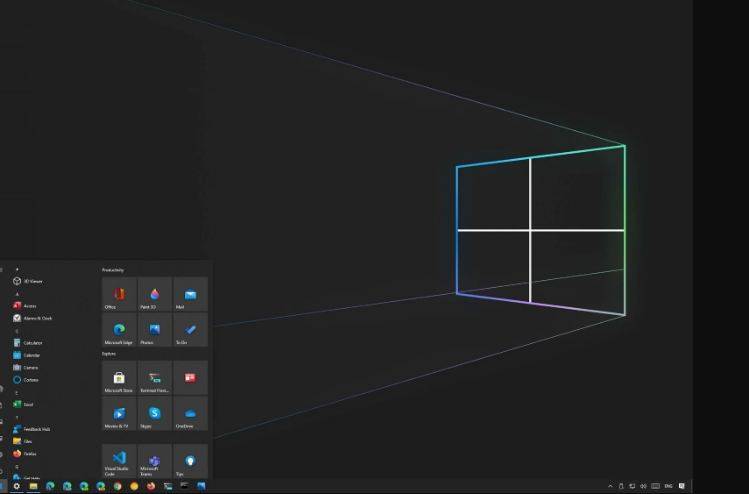
Task: Open Windows Terminal on the taskbar
Action: (x=168, y=486)
